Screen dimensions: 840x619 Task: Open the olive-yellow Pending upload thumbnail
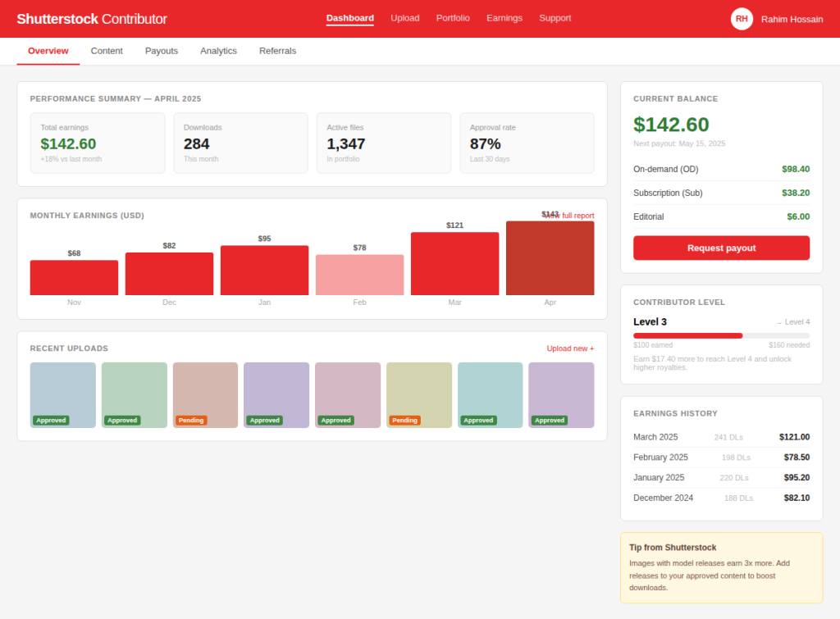(x=419, y=395)
